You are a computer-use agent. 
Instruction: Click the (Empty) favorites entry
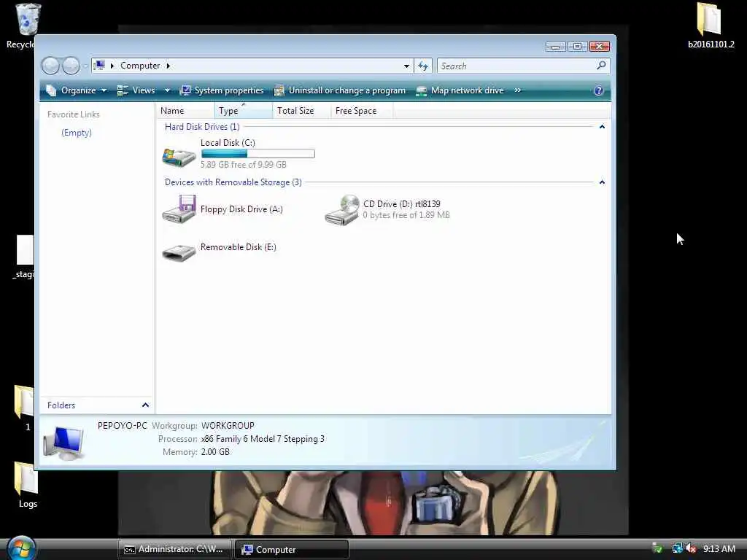coord(76,133)
